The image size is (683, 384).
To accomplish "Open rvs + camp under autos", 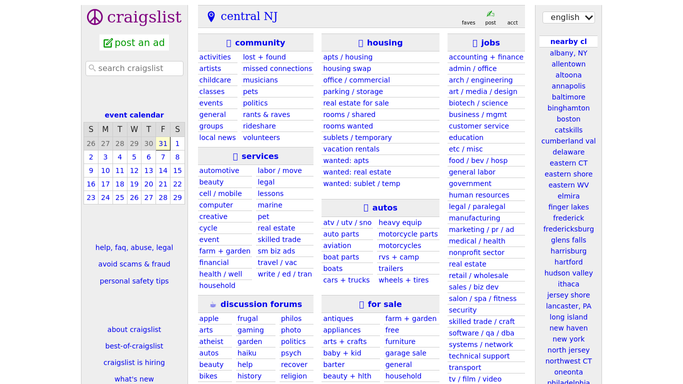I will (x=399, y=257).
